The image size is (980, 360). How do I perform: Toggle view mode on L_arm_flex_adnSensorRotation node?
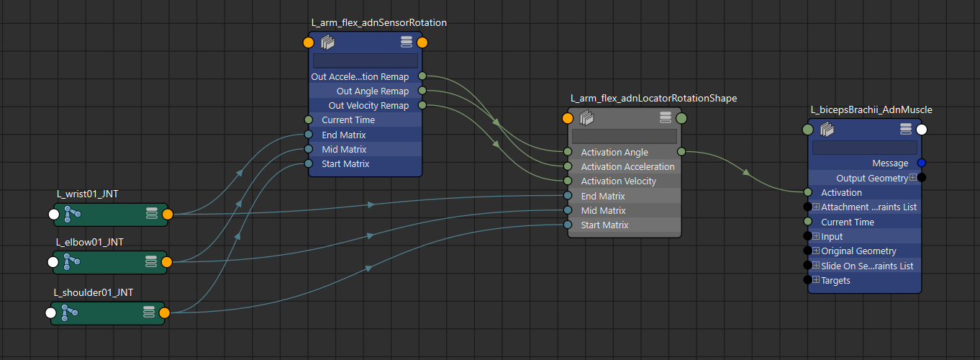407,42
